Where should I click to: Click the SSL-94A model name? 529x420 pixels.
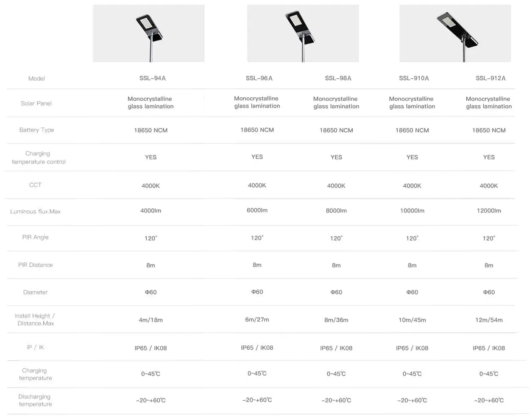(153, 78)
